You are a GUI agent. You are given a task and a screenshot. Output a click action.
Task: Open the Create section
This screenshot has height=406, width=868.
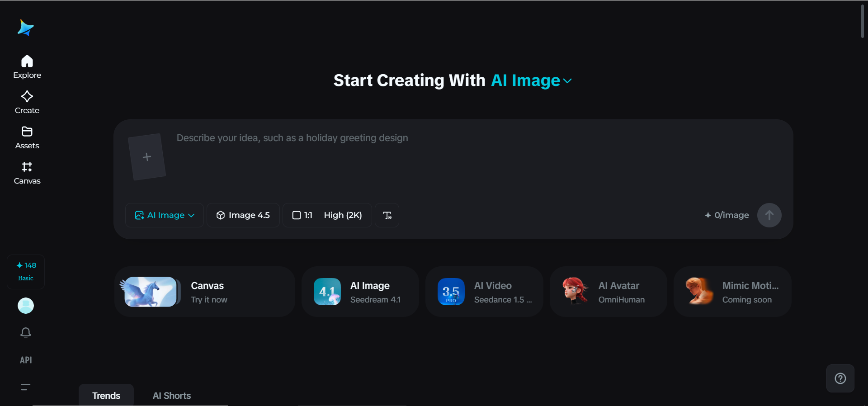(x=27, y=102)
